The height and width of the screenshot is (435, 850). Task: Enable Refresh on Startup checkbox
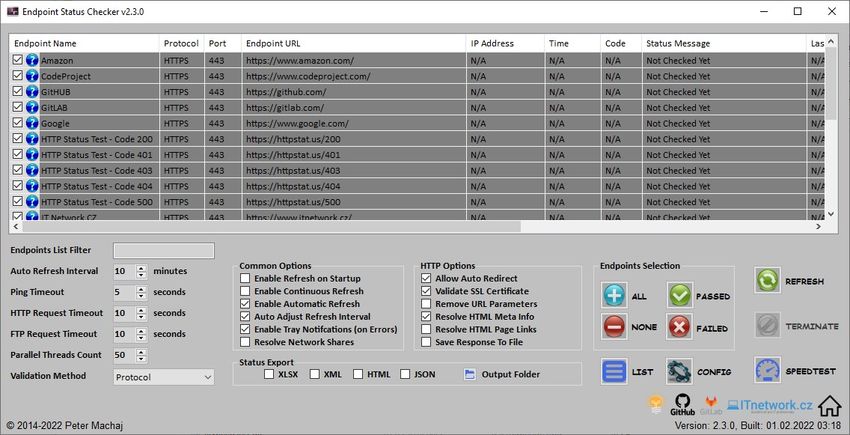(245, 278)
